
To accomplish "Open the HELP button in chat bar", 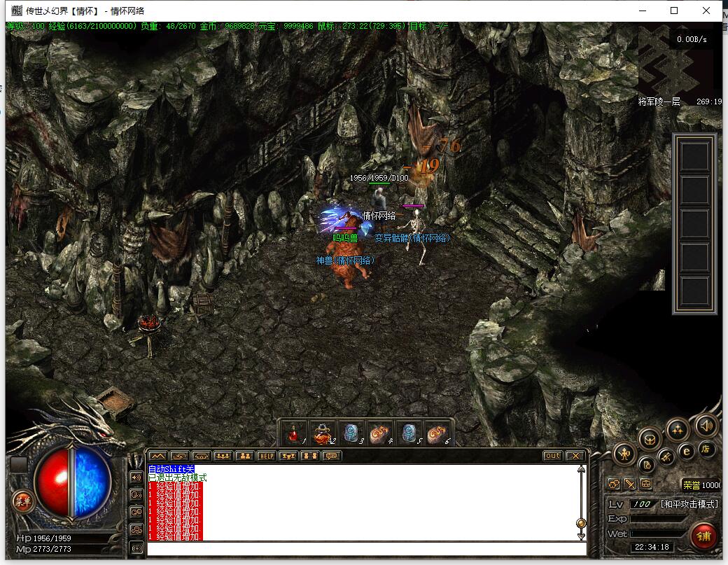I will coord(267,456).
